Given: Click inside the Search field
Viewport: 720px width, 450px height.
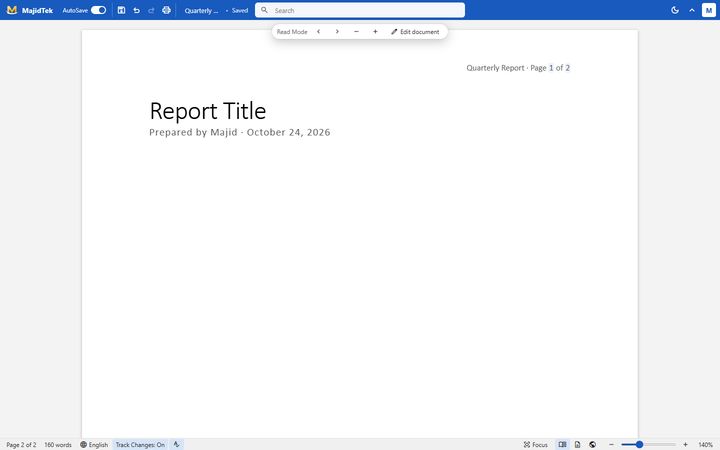Looking at the screenshot, I should (360, 10).
